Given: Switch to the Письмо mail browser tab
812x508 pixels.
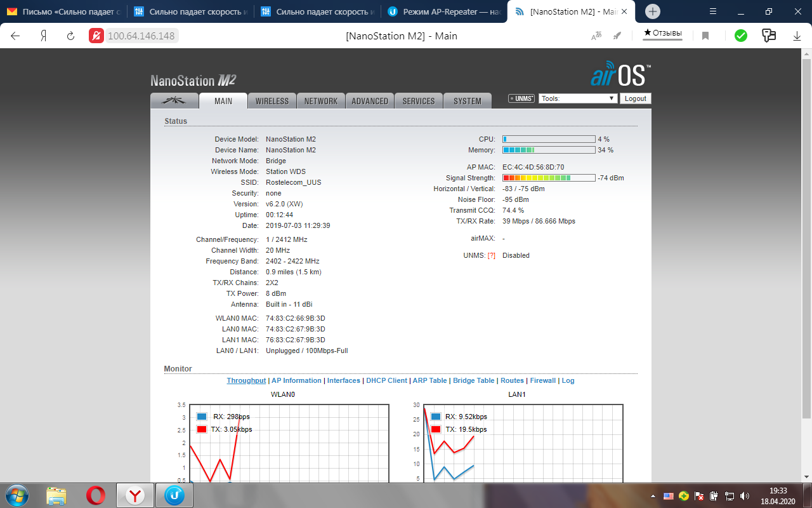Looking at the screenshot, I should 63,11.
